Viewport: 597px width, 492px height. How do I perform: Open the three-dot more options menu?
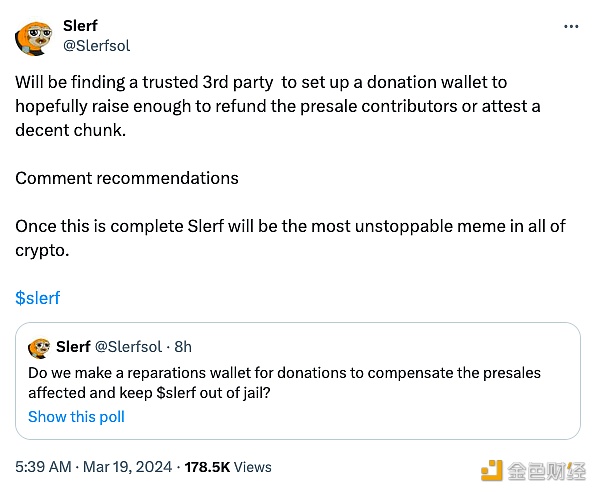[571, 27]
